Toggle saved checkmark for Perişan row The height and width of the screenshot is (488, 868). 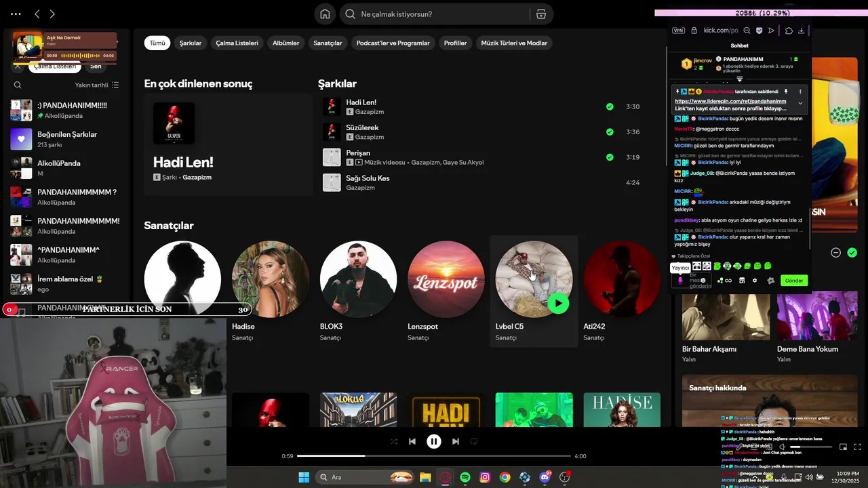(610, 157)
